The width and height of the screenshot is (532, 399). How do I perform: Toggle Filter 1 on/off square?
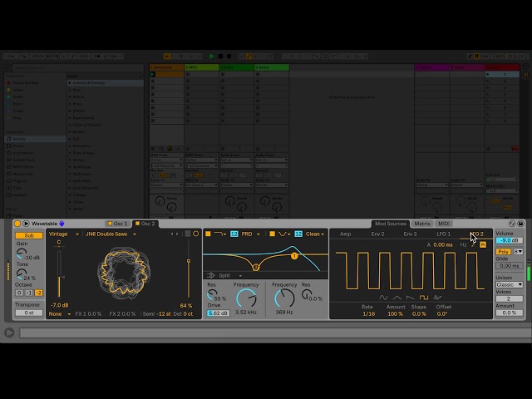(x=209, y=234)
